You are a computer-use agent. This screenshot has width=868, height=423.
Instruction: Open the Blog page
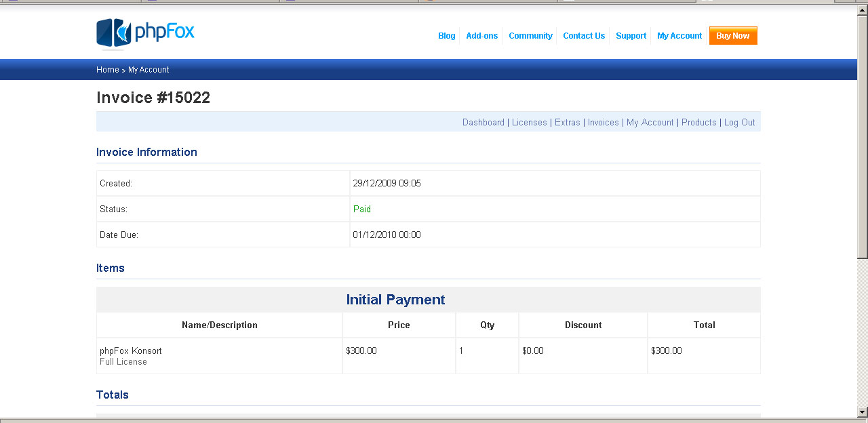point(447,36)
